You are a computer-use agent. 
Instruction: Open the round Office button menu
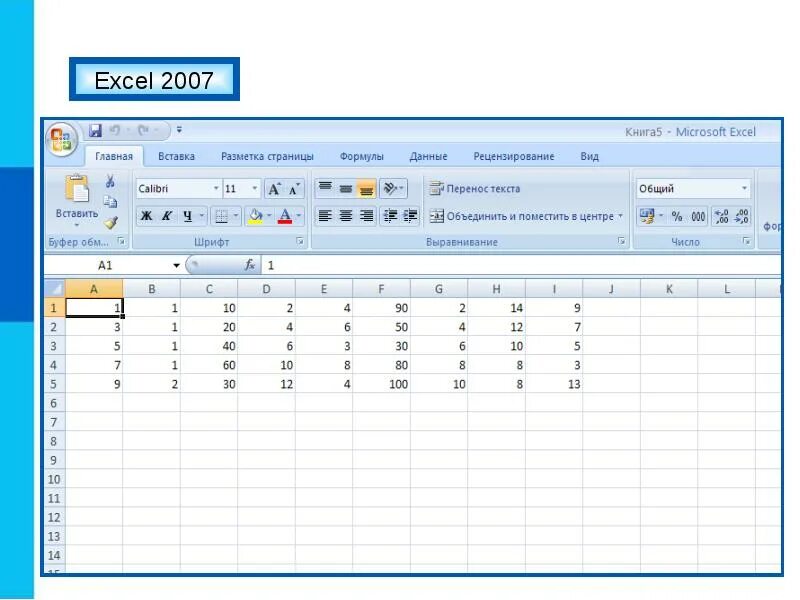click(x=62, y=139)
